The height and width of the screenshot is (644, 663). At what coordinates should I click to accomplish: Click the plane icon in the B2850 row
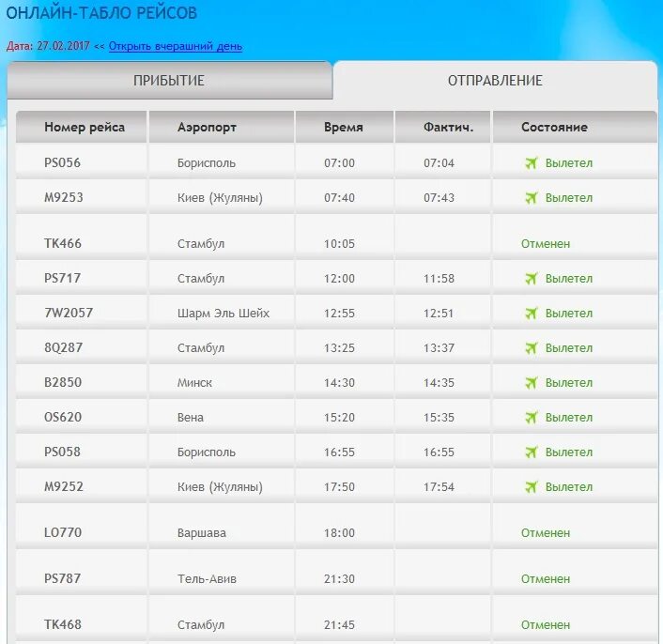point(532,382)
